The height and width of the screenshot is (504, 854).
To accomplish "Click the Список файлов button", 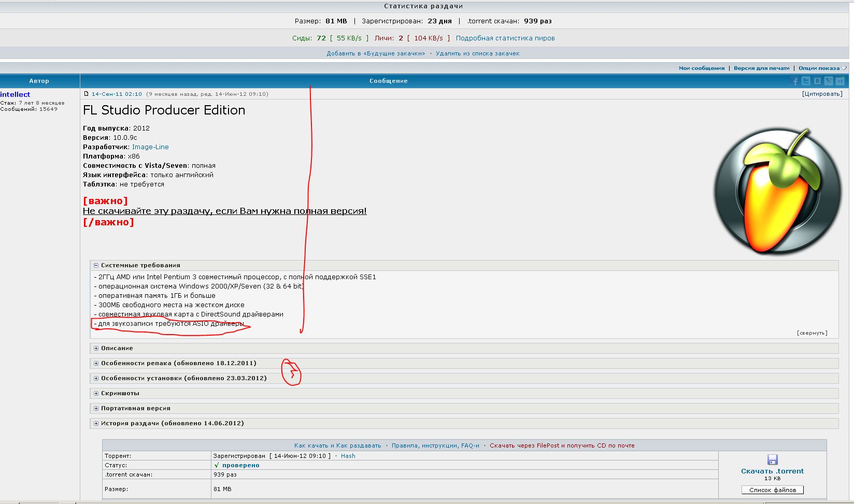I will click(772, 490).
